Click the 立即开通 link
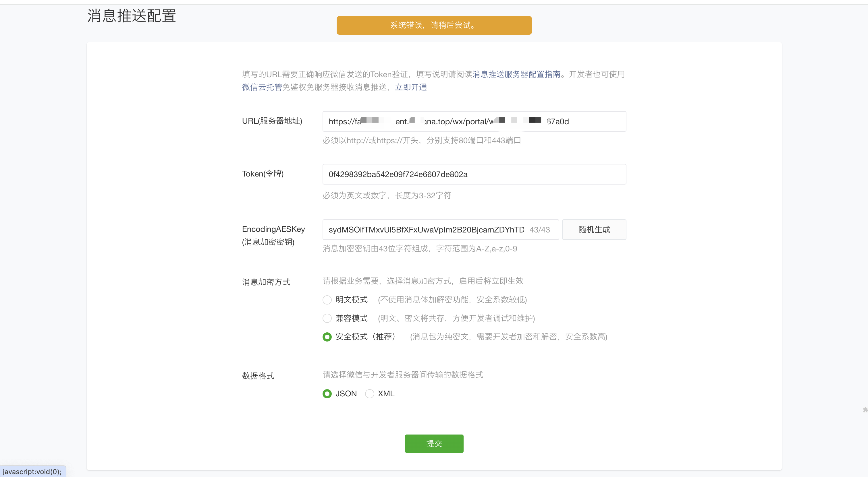 411,87
